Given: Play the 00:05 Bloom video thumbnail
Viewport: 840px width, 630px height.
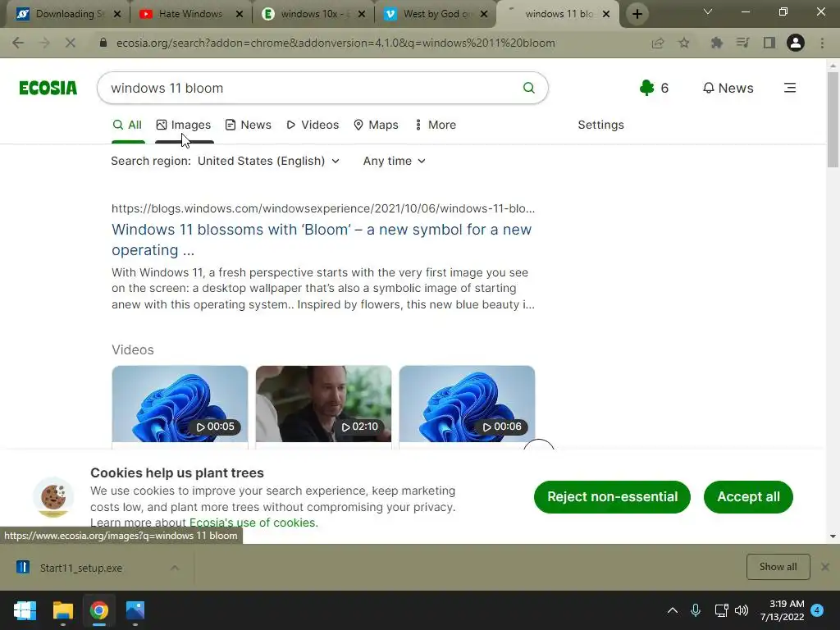Looking at the screenshot, I should pyautogui.click(x=180, y=404).
